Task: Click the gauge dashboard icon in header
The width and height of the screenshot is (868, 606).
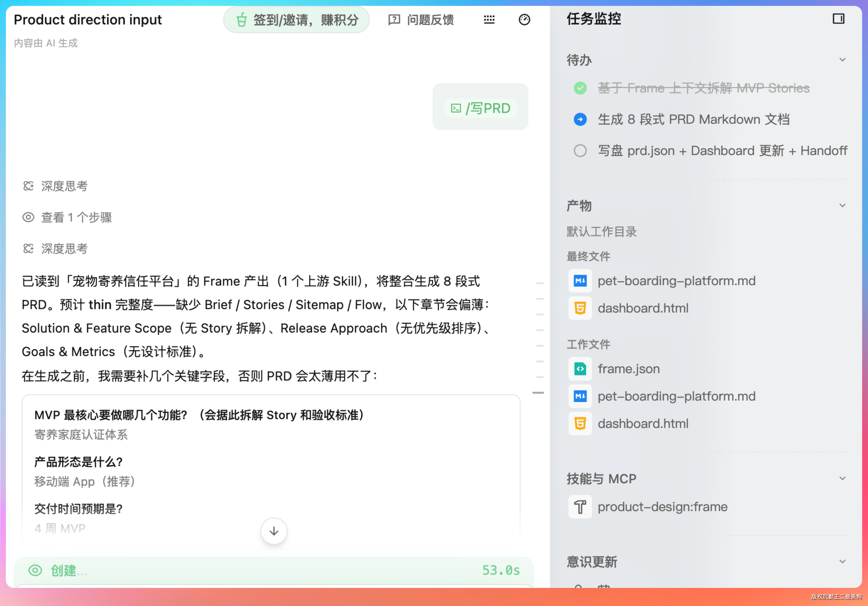Action: pyautogui.click(x=524, y=20)
